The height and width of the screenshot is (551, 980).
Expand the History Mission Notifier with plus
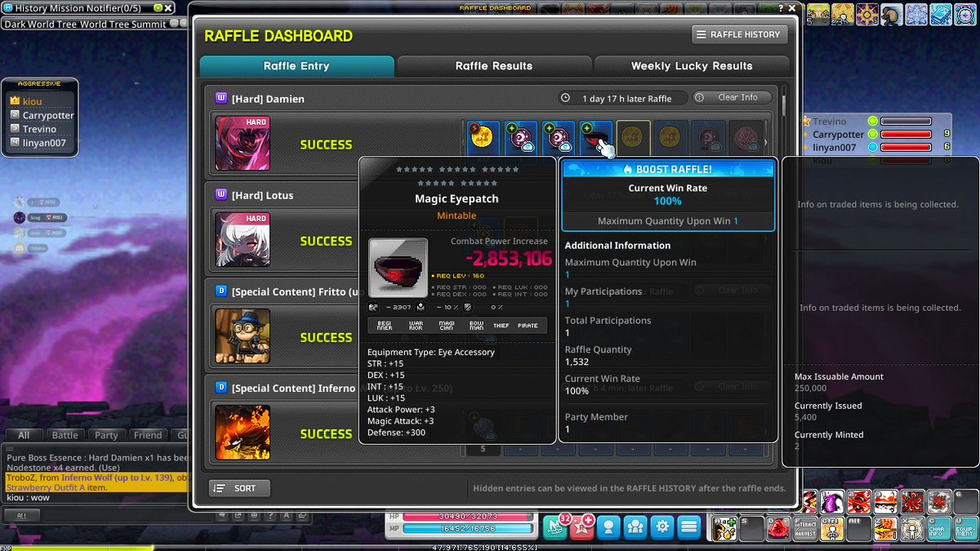pyautogui.click(x=157, y=7)
